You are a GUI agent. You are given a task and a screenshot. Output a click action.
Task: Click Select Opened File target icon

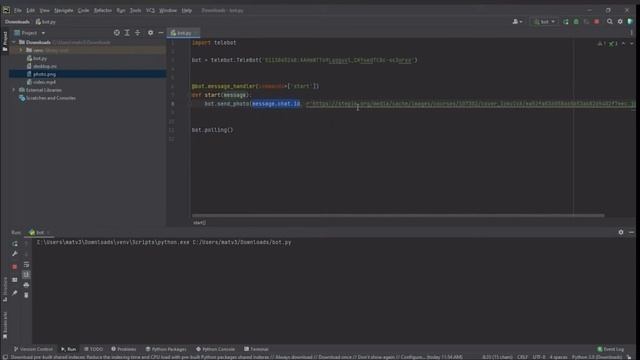(x=117, y=33)
